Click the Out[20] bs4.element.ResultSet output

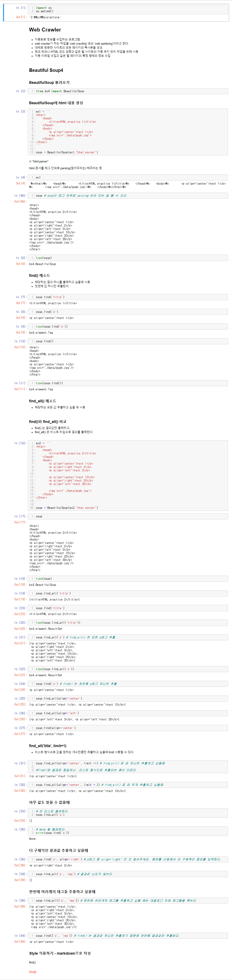[x=46, y=629]
